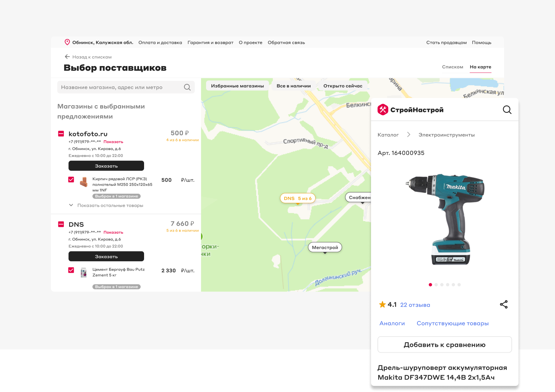Image resolution: width=555 pixels, height=392 pixels.
Task: Show the phone number for kotofoto.ru
Action: click(113, 142)
